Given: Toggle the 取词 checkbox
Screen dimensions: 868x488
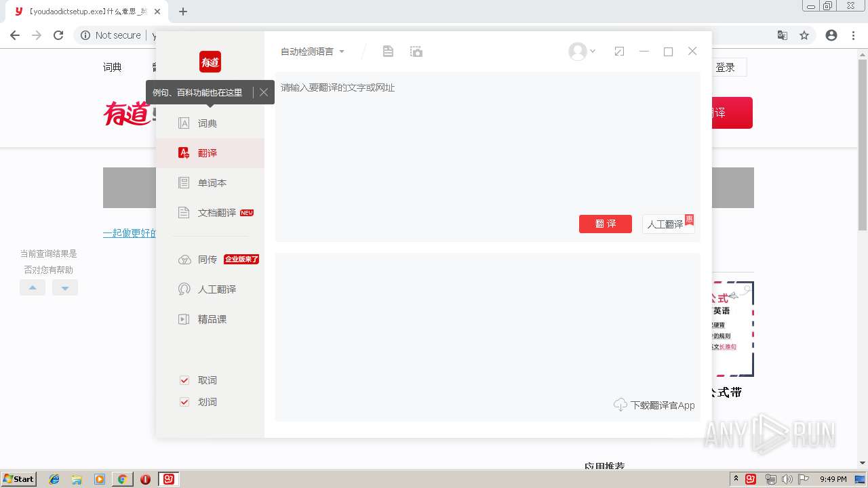Looking at the screenshot, I should (184, 380).
